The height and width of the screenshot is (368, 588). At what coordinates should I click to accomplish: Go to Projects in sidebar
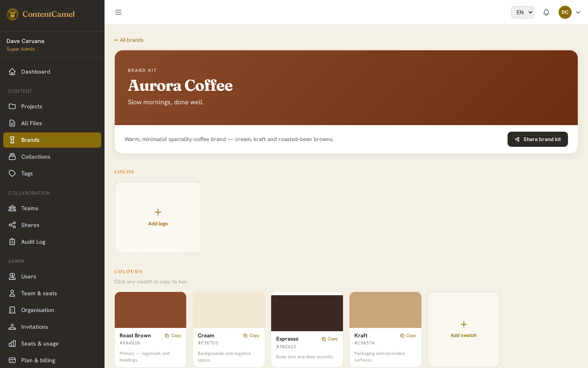pos(52,106)
